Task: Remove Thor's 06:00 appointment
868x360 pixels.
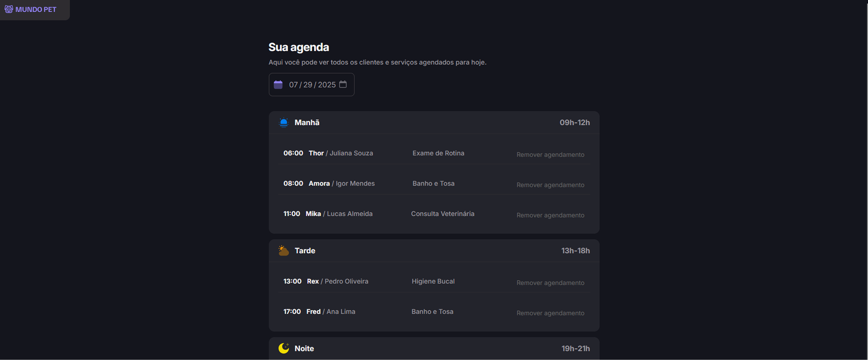Action: [550, 154]
